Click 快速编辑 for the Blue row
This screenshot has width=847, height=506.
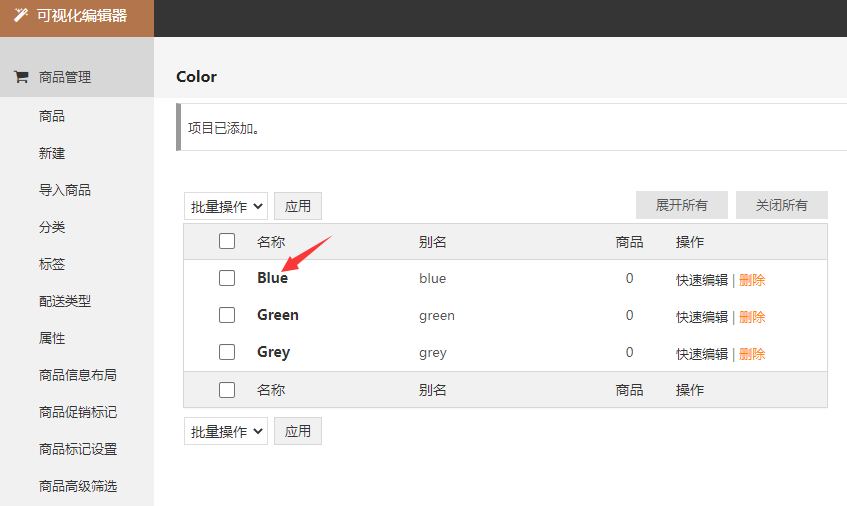tap(702, 280)
